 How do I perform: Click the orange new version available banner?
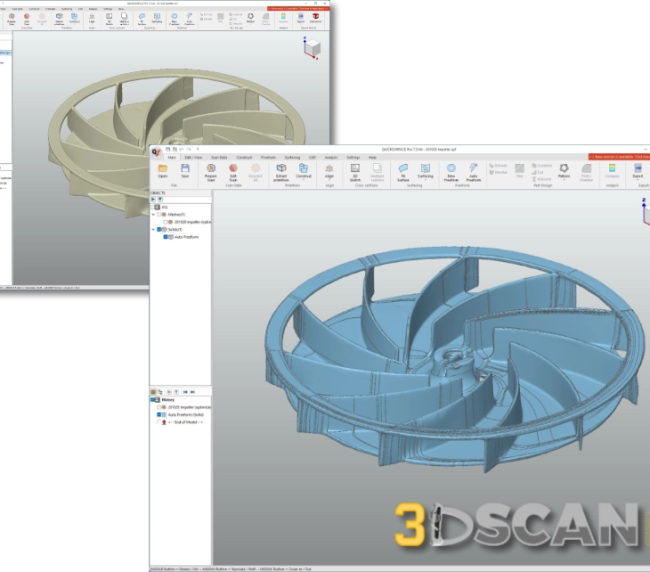(619, 157)
